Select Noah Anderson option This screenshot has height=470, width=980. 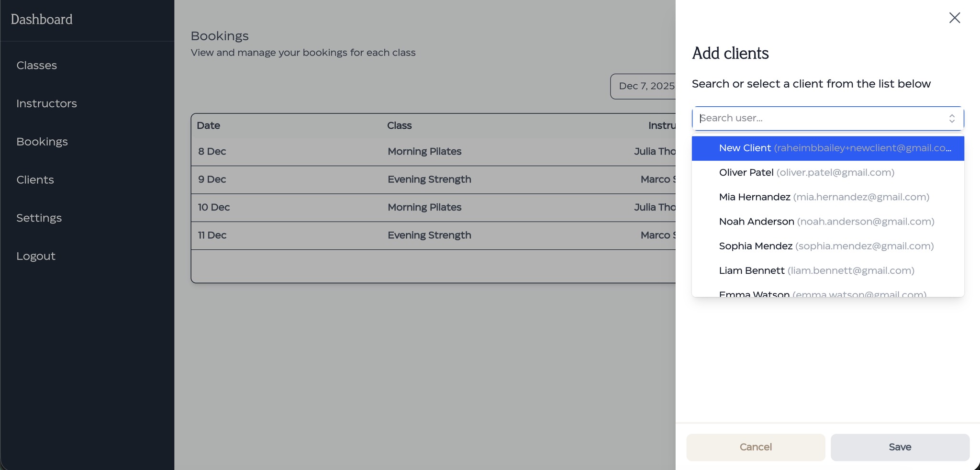click(x=826, y=222)
